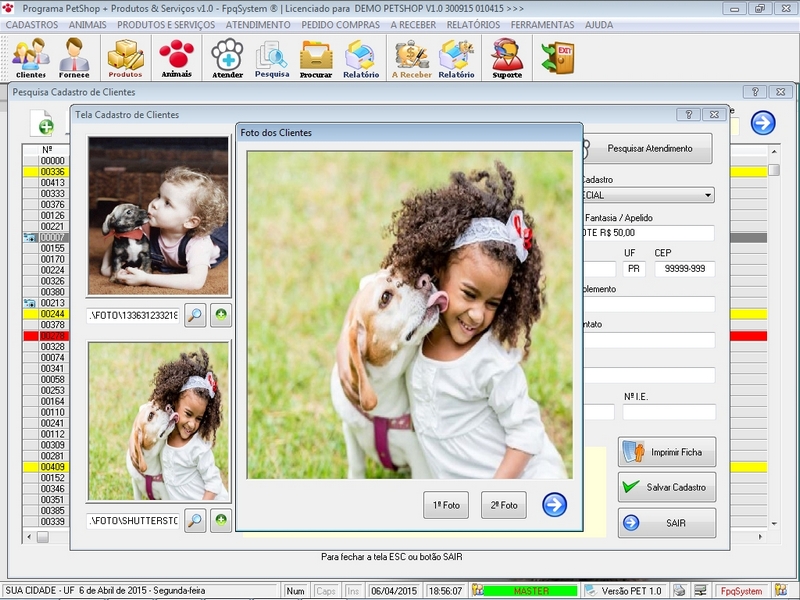Click the help button of Tela Cadastro de Clientes
800x600 pixels.
pyautogui.click(x=688, y=115)
